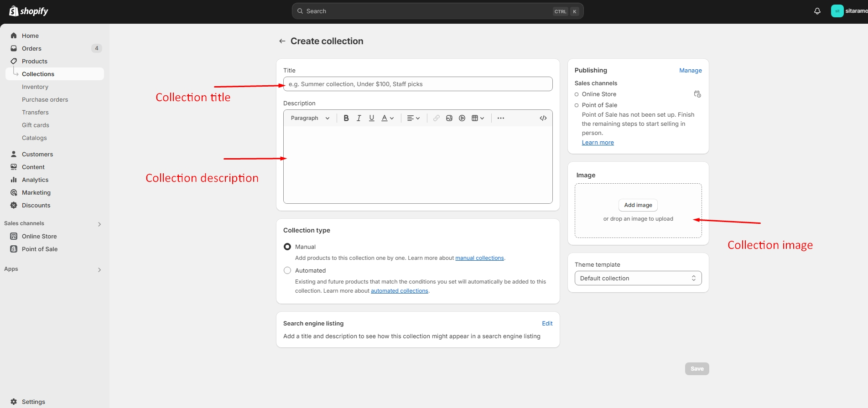This screenshot has height=408, width=868.
Task: Toggle Italic text formatting
Action: pyautogui.click(x=359, y=118)
